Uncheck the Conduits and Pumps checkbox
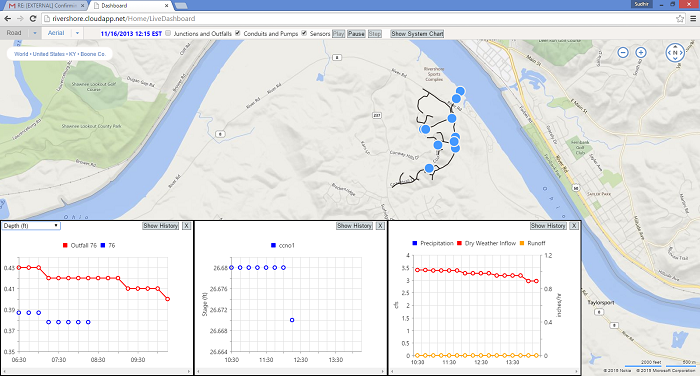The height and width of the screenshot is (376, 700). (238, 33)
